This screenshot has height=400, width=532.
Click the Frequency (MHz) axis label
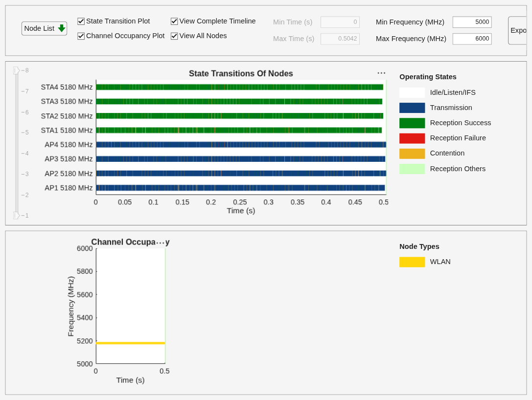click(70, 307)
